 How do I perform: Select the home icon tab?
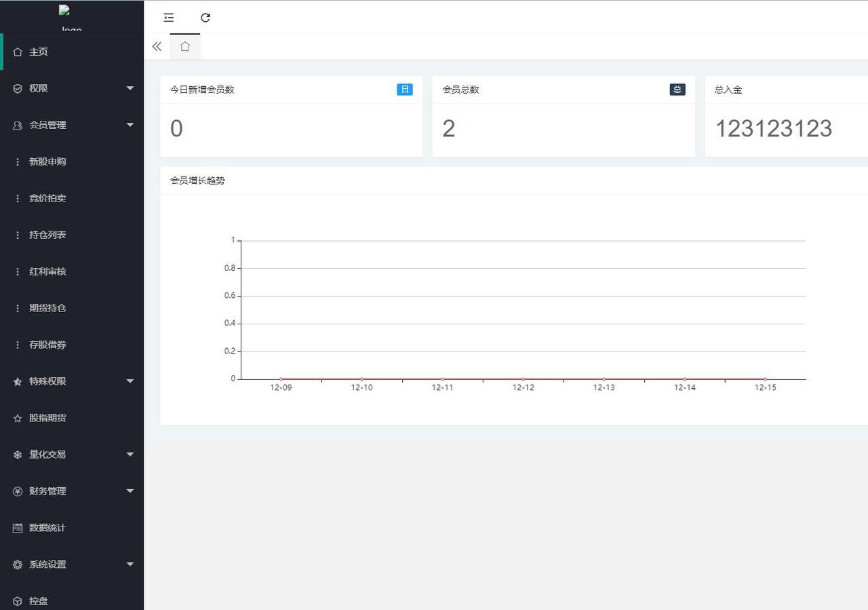pos(185,46)
